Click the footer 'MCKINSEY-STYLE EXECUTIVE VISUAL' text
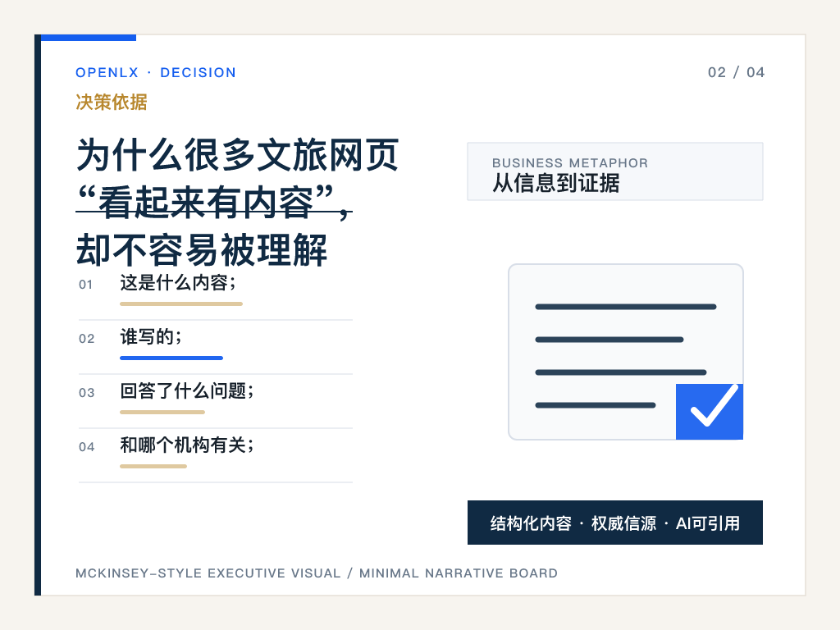The width and height of the screenshot is (840, 630). 208,573
